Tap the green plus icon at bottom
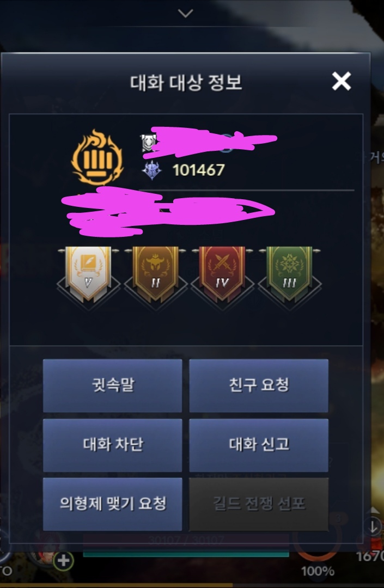The height and width of the screenshot is (588, 384). point(63,561)
